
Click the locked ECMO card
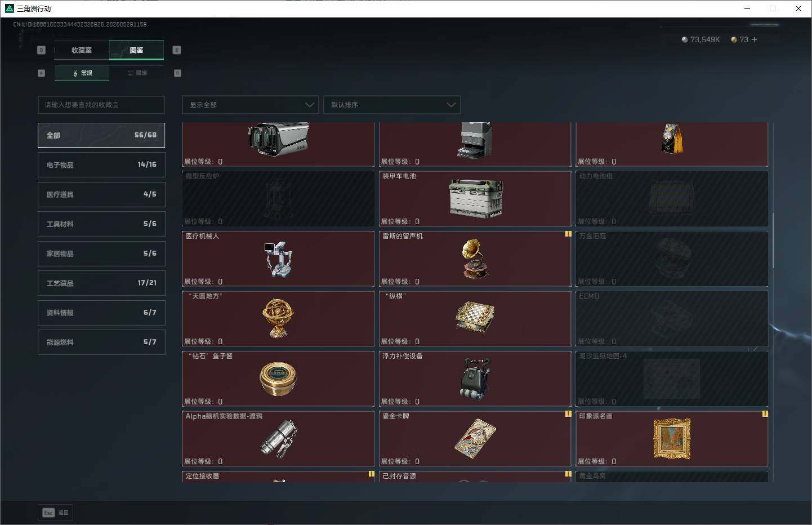point(672,318)
